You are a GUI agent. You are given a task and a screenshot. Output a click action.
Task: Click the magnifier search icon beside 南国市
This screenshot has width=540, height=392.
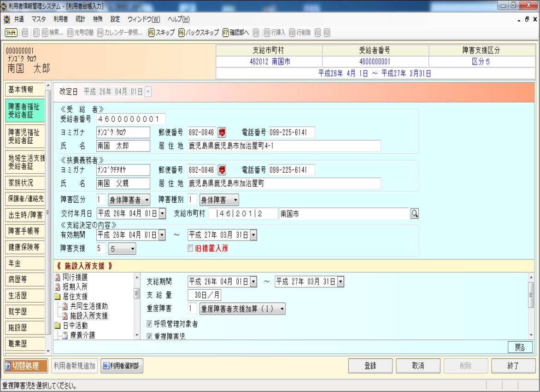point(414,213)
